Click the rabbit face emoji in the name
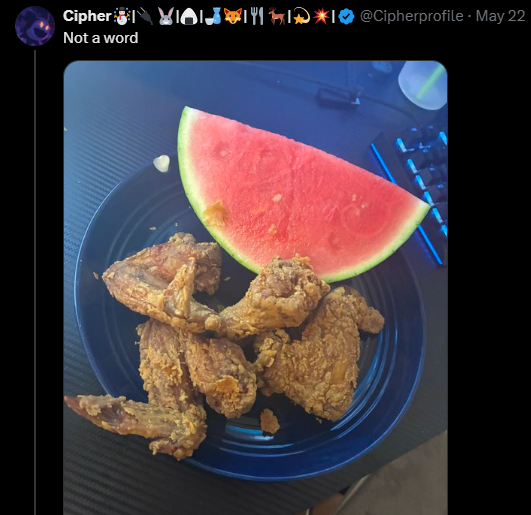The image size is (531, 515). (166, 16)
